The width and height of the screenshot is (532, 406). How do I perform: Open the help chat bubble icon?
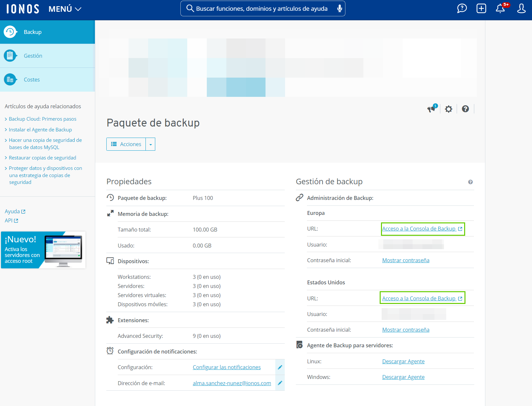pos(462,8)
